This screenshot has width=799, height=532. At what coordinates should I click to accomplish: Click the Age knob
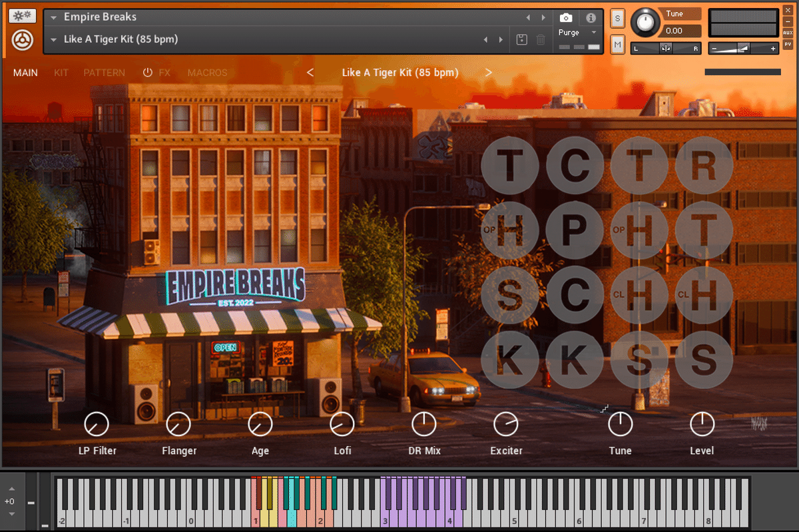[x=260, y=424]
